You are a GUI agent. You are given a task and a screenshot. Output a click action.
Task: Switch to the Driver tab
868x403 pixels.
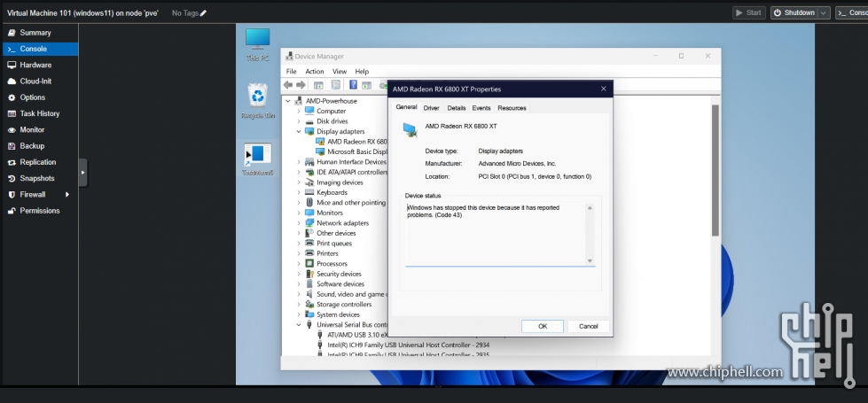click(431, 108)
